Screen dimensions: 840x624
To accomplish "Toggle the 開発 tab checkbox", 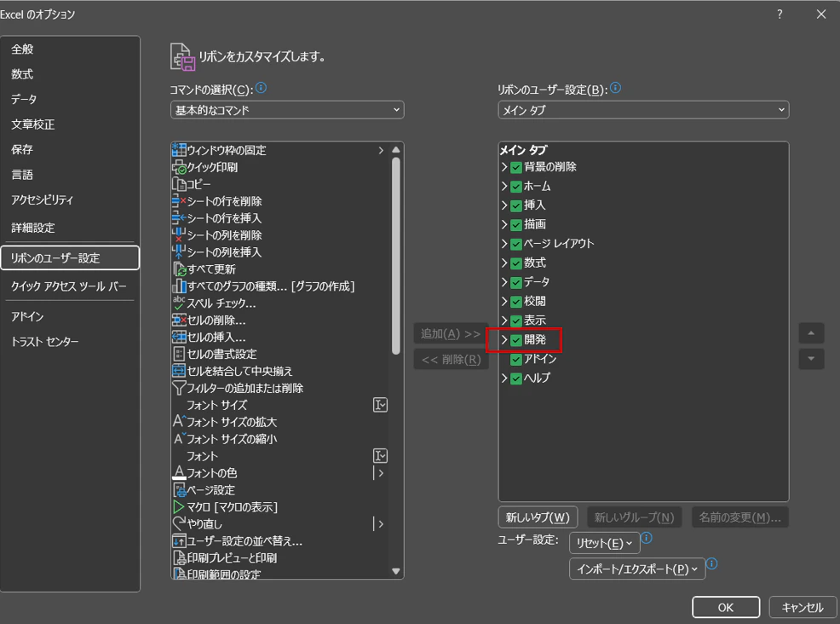I will (516, 340).
